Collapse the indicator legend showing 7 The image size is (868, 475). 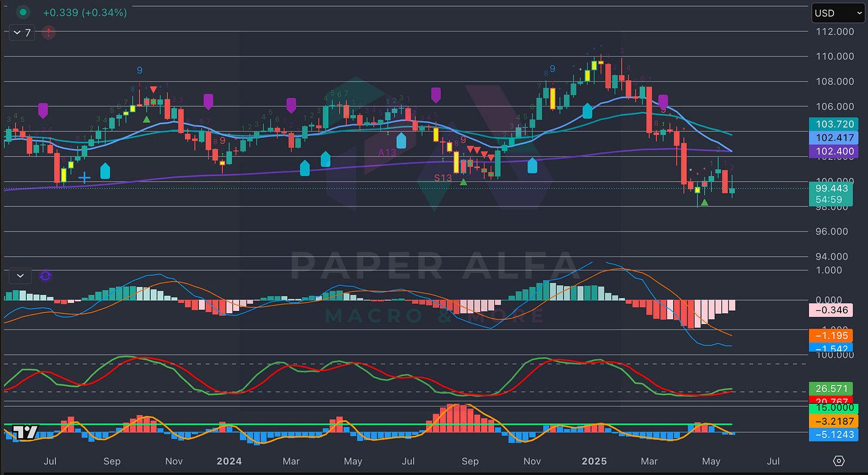coord(21,32)
